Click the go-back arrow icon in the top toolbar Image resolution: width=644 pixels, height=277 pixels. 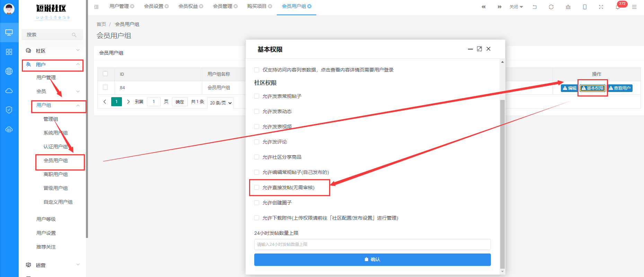535,7
